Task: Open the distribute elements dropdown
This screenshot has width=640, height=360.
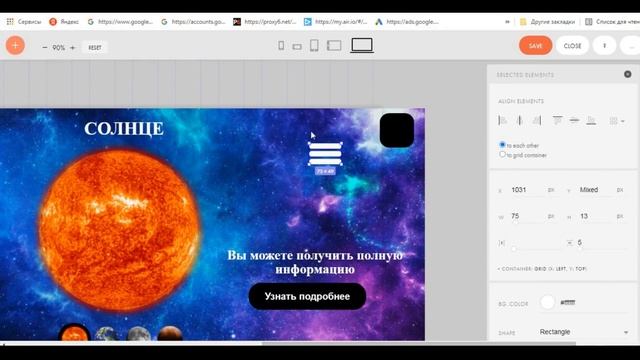Action: coord(616,121)
